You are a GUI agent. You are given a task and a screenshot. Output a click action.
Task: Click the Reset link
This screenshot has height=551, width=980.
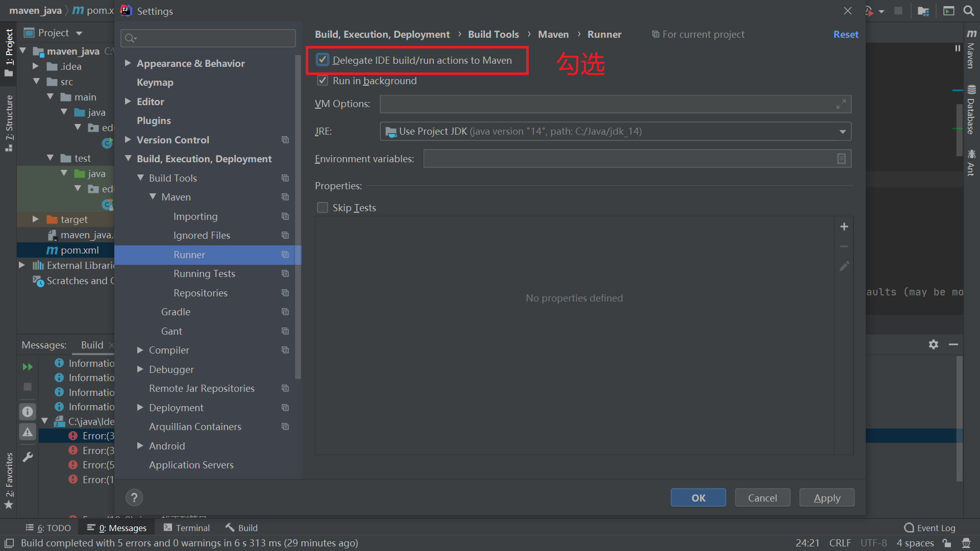[845, 34]
